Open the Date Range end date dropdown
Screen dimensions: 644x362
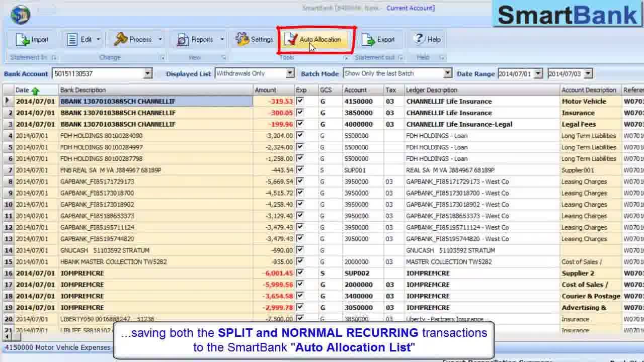click(x=588, y=74)
